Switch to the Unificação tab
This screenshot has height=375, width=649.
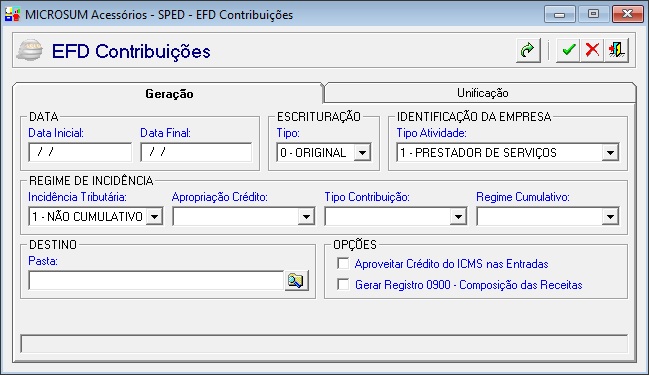pos(480,93)
